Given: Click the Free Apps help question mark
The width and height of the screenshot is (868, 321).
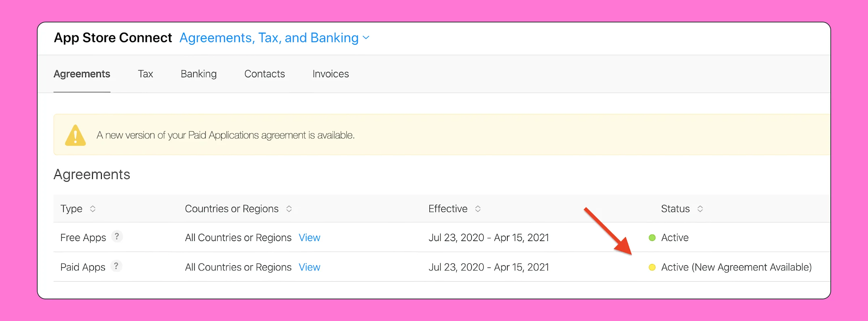Looking at the screenshot, I should click(116, 237).
